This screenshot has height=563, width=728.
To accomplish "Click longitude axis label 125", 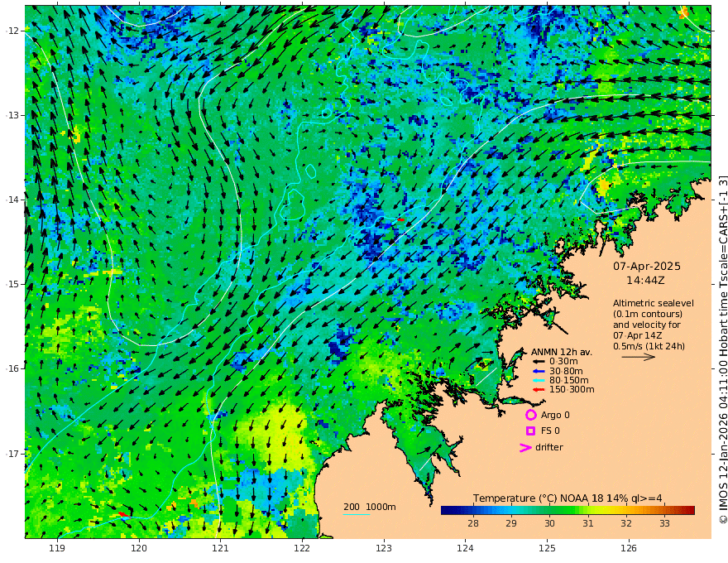I will point(547,549).
